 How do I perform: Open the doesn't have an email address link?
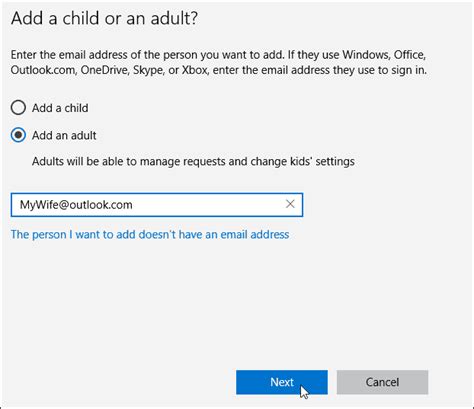150,235
